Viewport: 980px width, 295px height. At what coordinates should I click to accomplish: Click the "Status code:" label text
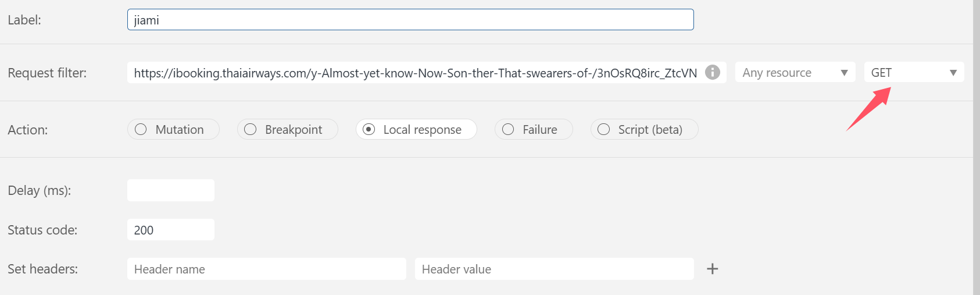(x=42, y=230)
